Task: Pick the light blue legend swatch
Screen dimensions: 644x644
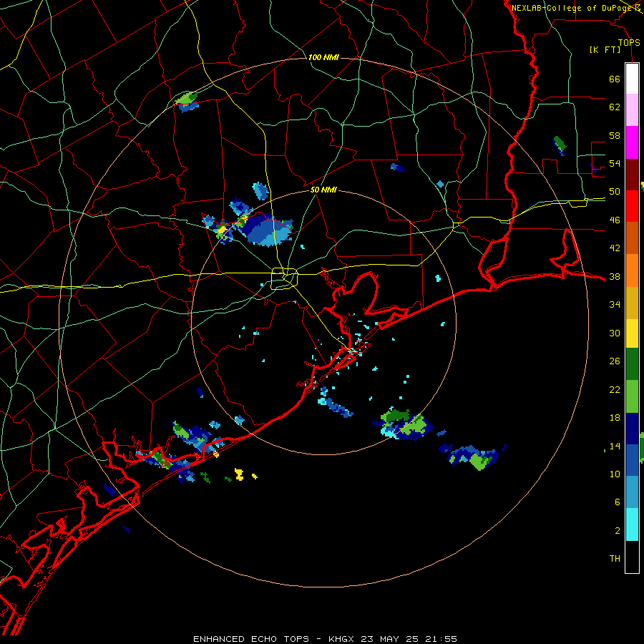Action: (x=632, y=492)
